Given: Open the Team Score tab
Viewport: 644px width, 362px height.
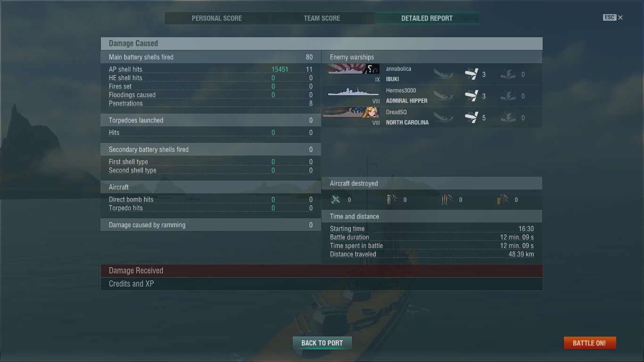Looking at the screenshot, I should (x=322, y=18).
